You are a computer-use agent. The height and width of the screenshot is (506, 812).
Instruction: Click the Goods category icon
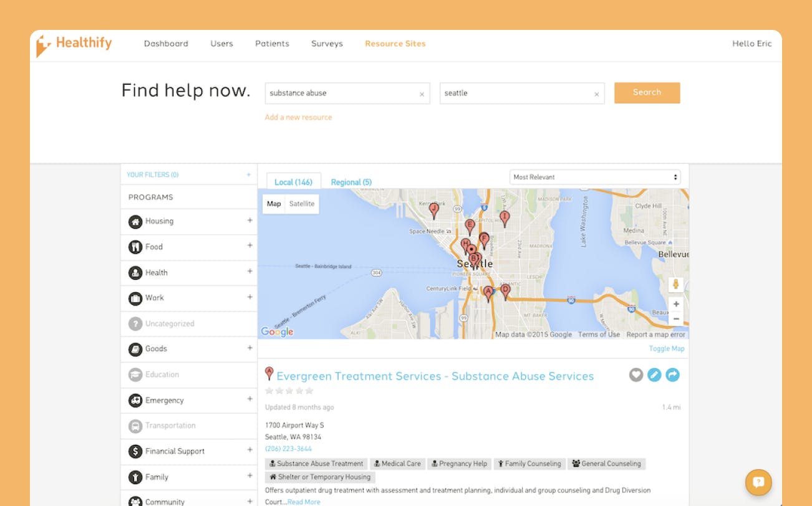coord(135,349)
